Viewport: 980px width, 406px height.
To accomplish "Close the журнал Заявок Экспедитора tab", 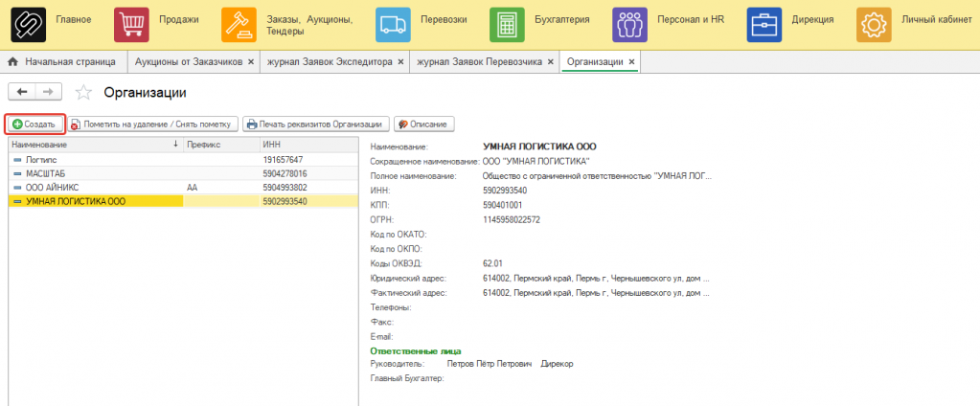I will coord(400,62).
